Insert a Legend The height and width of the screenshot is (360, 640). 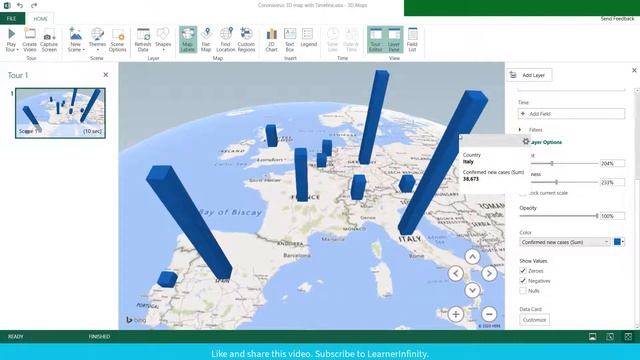point(308,38)
